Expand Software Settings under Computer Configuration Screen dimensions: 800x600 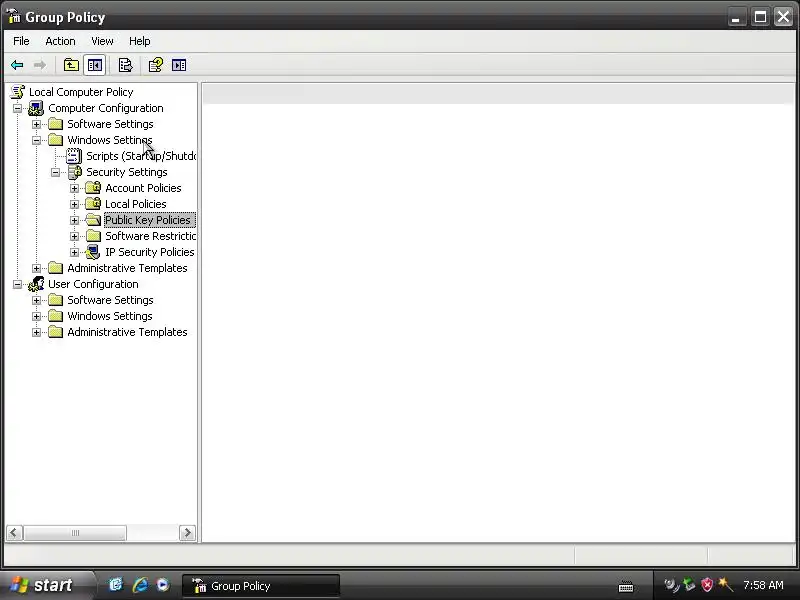point(36,124)
